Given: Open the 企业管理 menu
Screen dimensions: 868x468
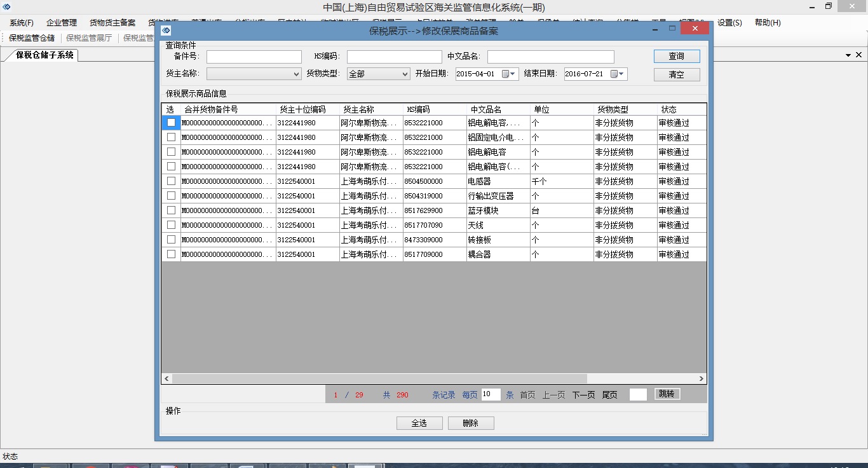Looking at the screenshot, I should (62, 23).
